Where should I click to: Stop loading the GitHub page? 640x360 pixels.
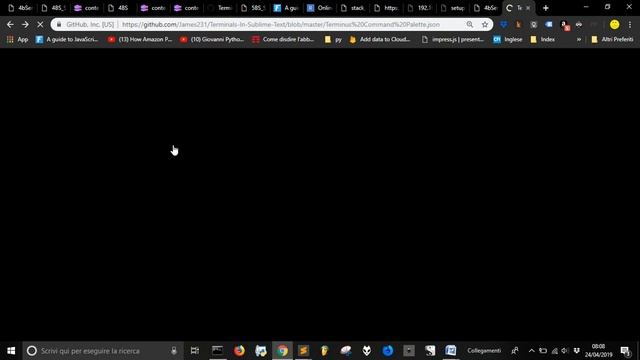pos(40,24)
